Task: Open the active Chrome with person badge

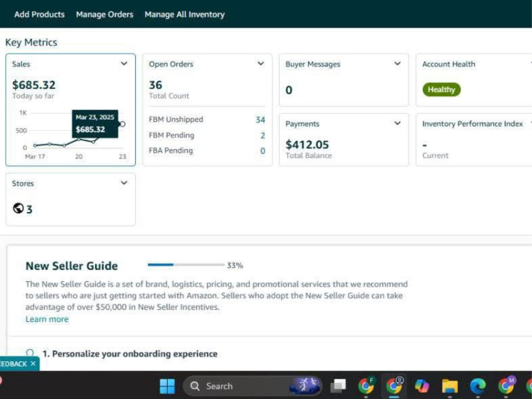Action: pyautogui.click(x=394, y=386)
